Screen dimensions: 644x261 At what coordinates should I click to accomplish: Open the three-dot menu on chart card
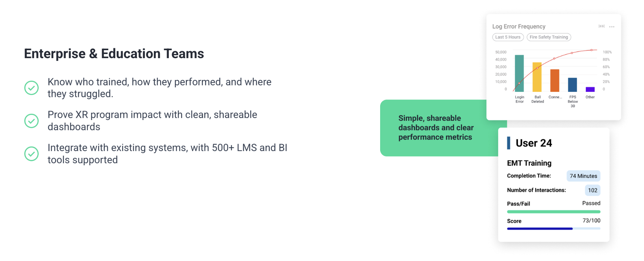[612, 27]
